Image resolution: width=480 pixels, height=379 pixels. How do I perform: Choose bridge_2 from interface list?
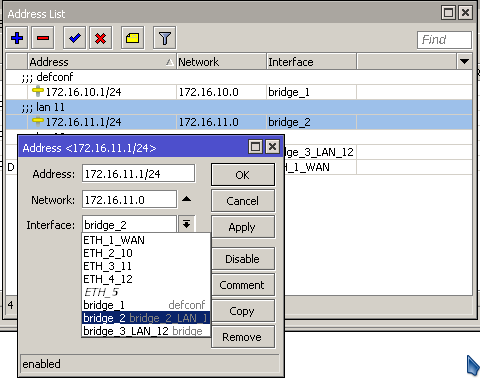point(146,318)
